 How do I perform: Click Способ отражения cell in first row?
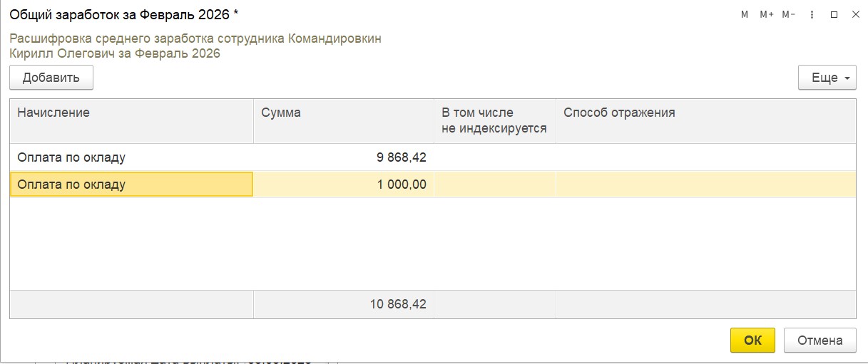tap(705, 157)
